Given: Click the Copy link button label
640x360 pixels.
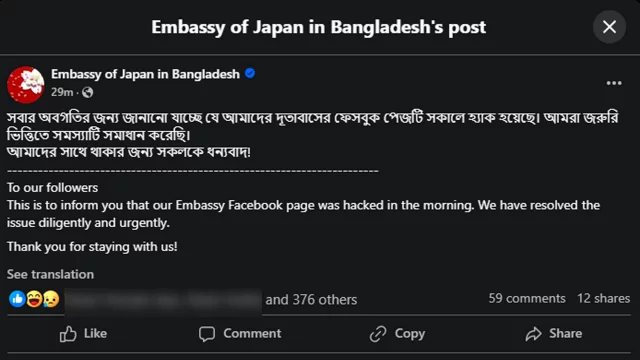Looking at the screenshot, I should (x=410, y=333).
